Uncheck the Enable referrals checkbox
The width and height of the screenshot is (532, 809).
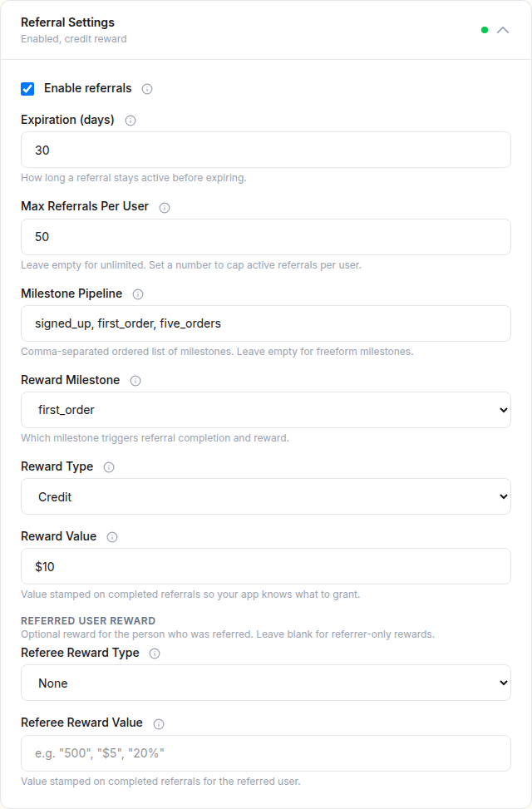(x=27, y=88)
